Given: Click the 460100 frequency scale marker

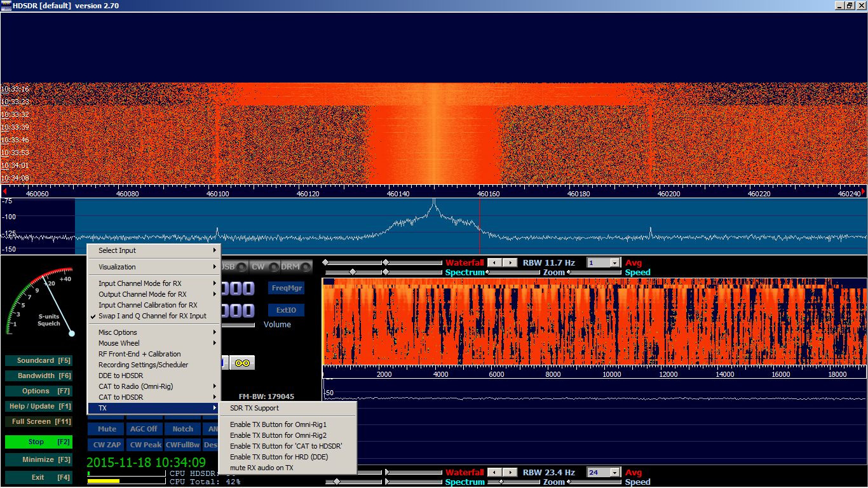Looking at the screenshot, I should [218, 194].
